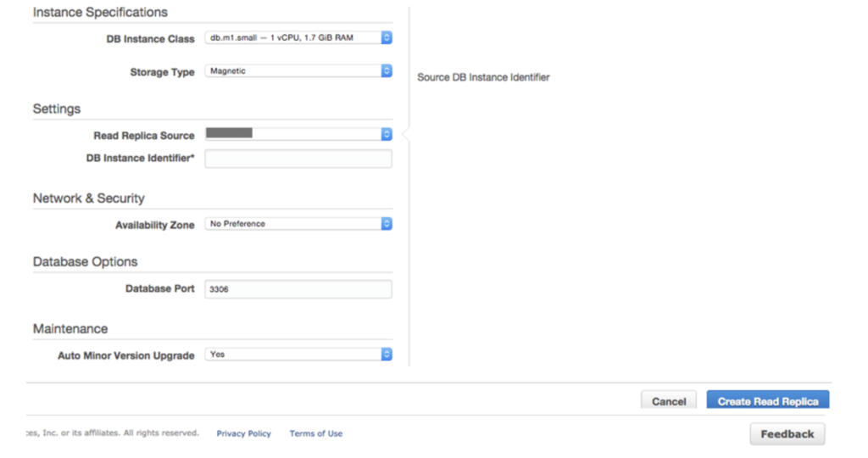Expand the Auto Minor Version Upgrade dropdown

coord(292,355)
